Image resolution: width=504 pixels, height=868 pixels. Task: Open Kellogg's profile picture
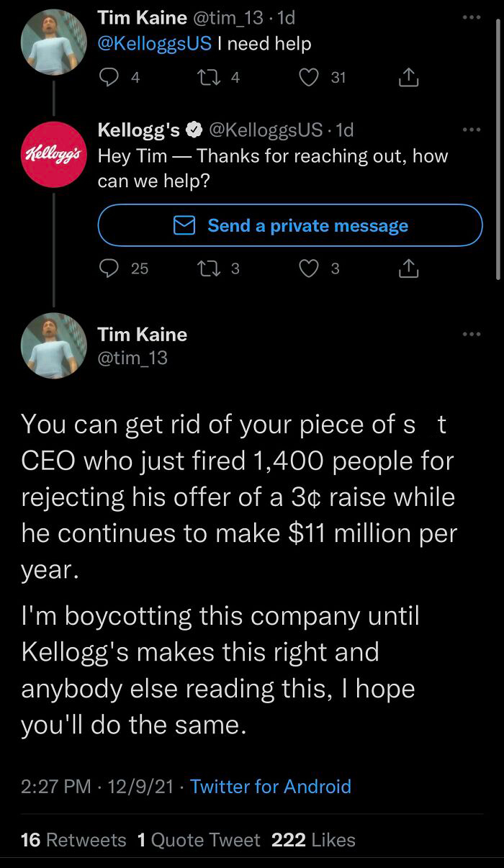click(53, 153)
